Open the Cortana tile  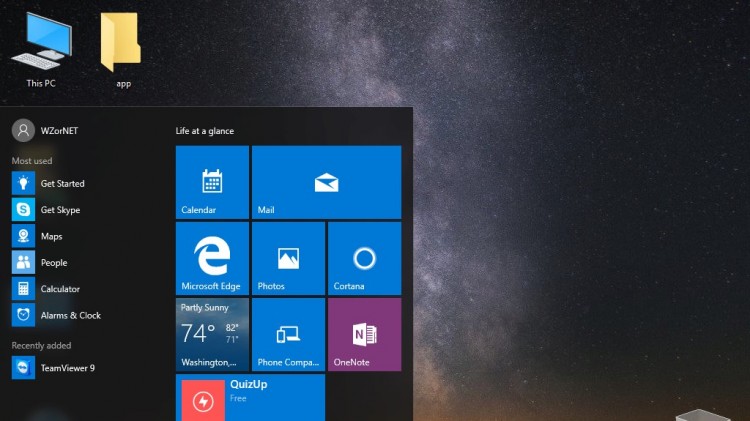tap(364, 258)
